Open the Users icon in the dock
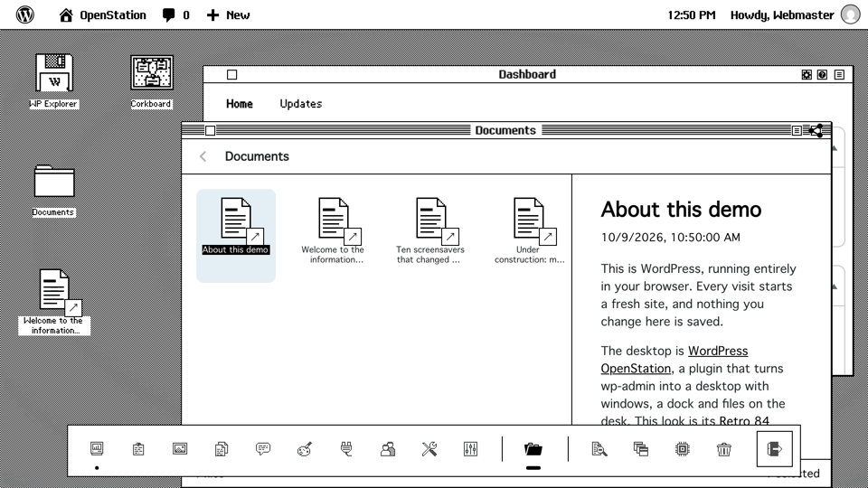 (x=388, y=449)
